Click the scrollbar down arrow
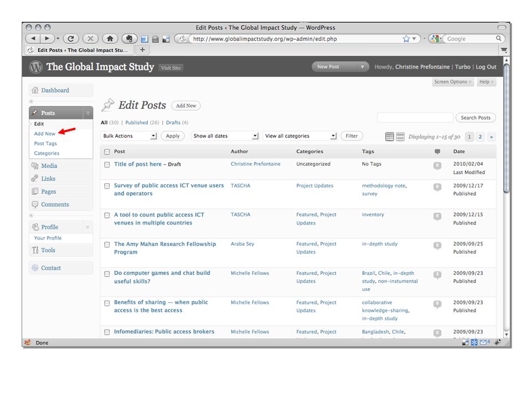This screenshot has height=399, width=532. 506,334
